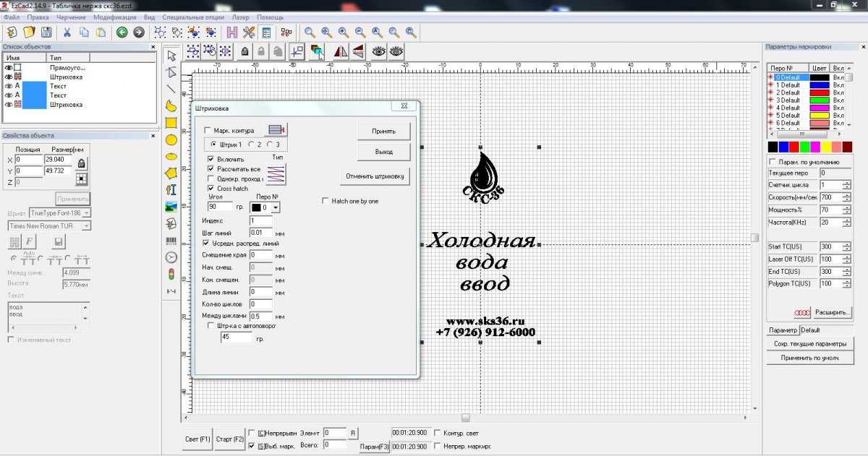Viewport: 868px width, 456px height.
Task: Click the insert image tool
Action: tap(171, 207)
